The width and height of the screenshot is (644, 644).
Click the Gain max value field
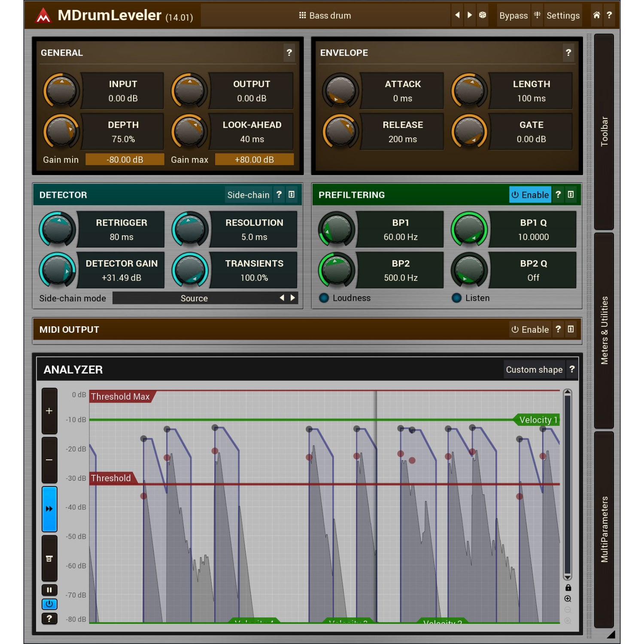click(x=254, y=159)
